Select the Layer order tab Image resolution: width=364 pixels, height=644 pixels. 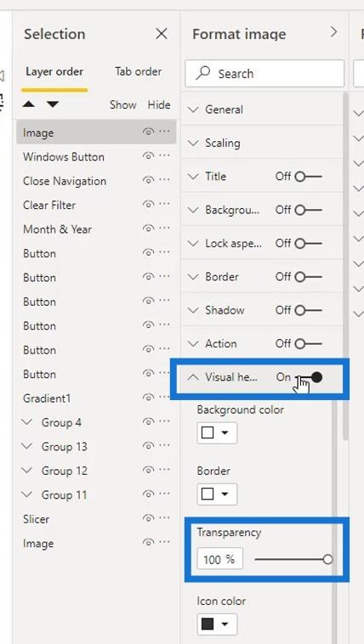(x=54, y=71)
